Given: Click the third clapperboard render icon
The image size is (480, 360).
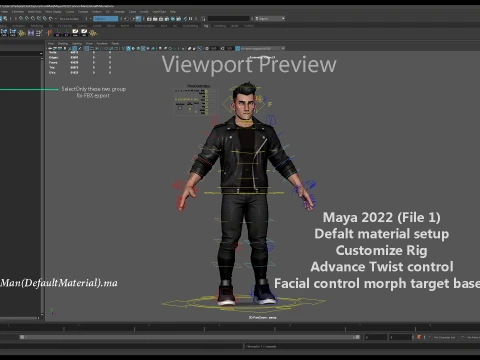Looking at the screenshot, I should (161, 19).
